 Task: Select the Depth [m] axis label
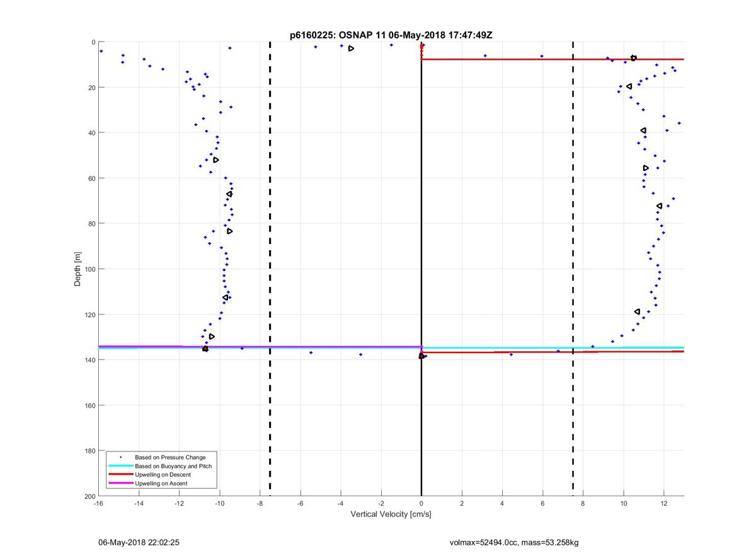pos(78,269)
